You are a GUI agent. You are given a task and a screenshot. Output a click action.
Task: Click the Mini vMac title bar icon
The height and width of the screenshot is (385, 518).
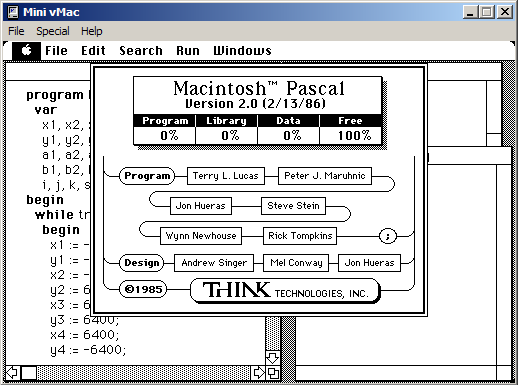[x=13, y=12]
